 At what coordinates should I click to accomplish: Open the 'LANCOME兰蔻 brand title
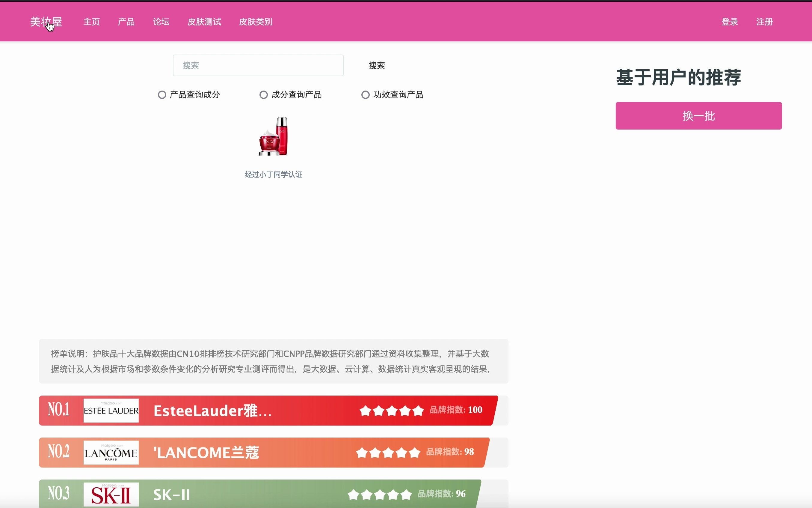pos(206,453)
